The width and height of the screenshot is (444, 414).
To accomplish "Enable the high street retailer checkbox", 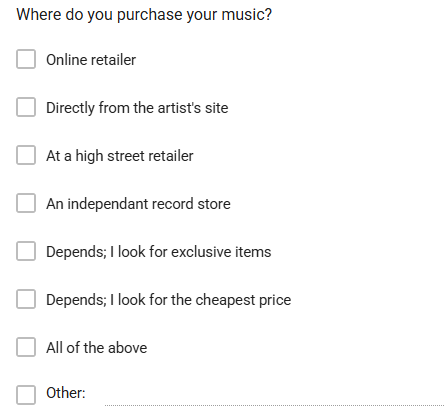I will tap(26, 155).
